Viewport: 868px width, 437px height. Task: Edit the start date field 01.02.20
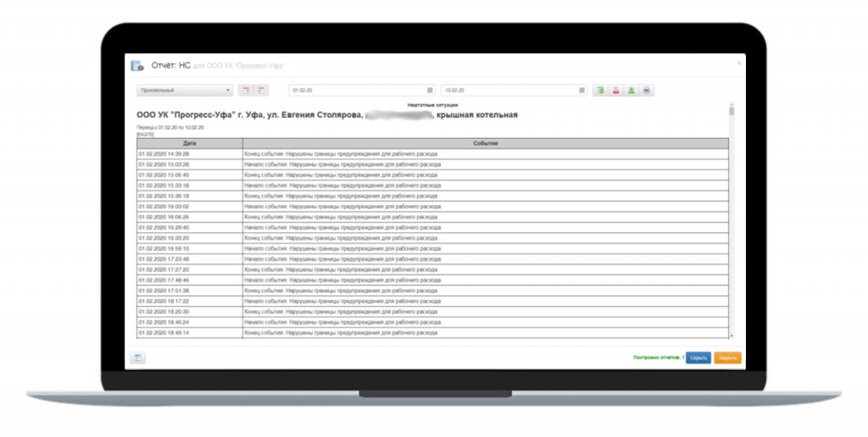pos(357,90)
